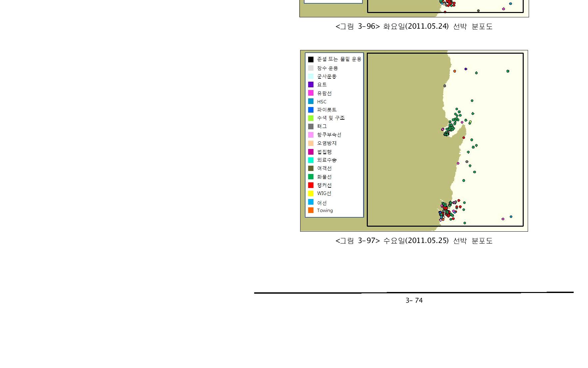Image resolution: width=588 pixels, height=368 pixels.
Task: Click the red 탱커선 legend swatch
Action: 311,185
